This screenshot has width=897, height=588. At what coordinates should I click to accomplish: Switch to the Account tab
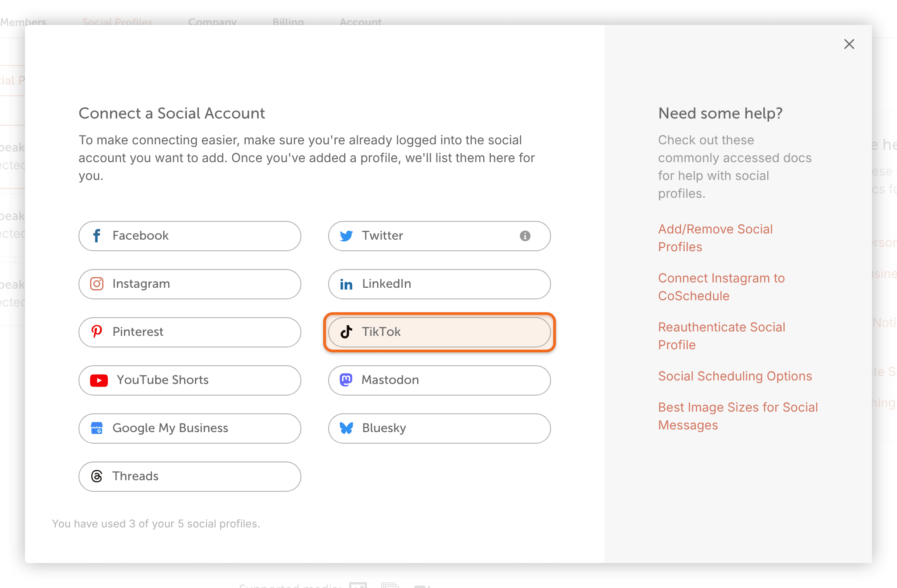click(361, 22)
